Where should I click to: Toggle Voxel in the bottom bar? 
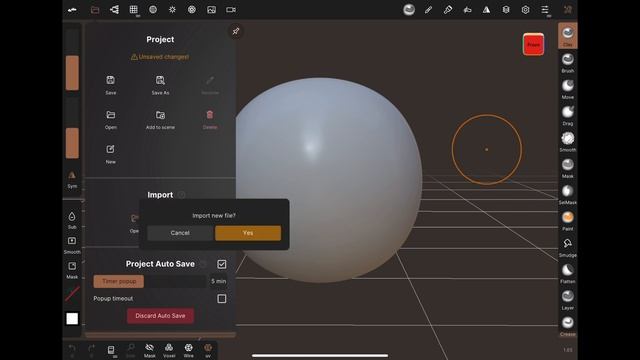(169, 350)
